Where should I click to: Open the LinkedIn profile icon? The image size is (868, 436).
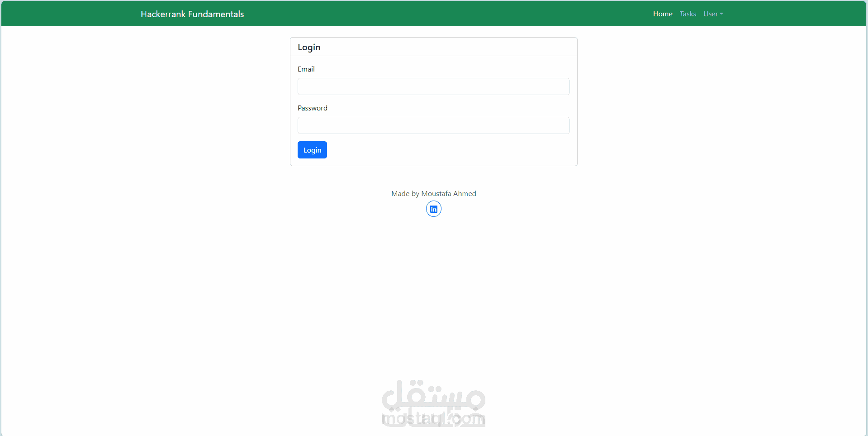coord(433,209)
